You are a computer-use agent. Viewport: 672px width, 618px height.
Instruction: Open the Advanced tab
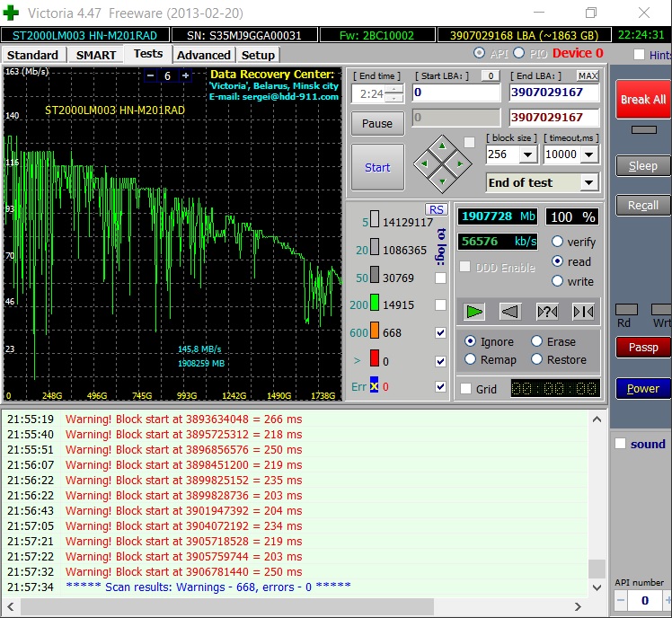point(203,55)
